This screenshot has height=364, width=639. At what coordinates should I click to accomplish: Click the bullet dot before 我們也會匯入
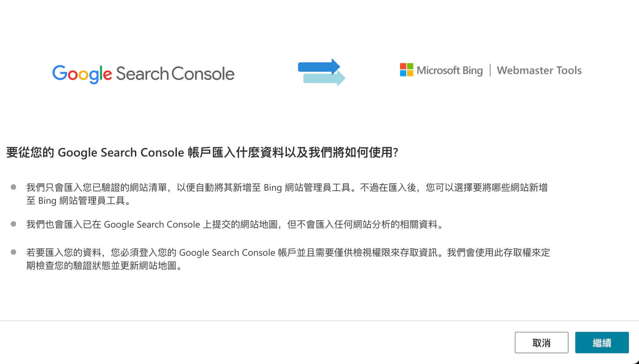(x=14, y=224)
